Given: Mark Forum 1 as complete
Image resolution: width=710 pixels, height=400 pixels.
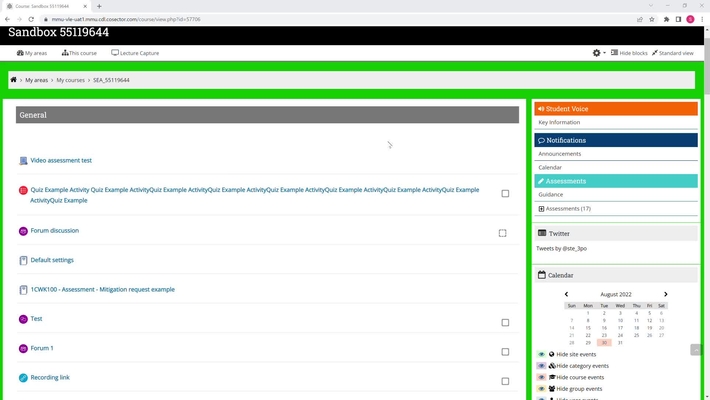Looking at the screenshot, I should pyautogui.click(x=505, y=352).
